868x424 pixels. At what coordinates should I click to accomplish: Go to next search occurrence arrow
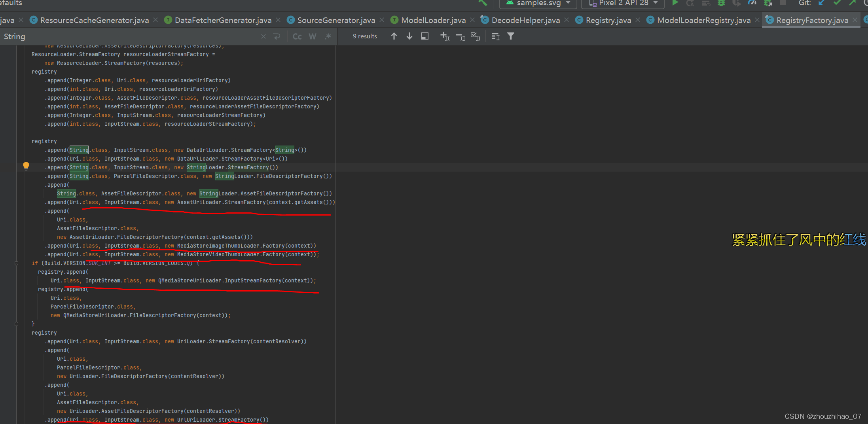(x=409, y=36)
